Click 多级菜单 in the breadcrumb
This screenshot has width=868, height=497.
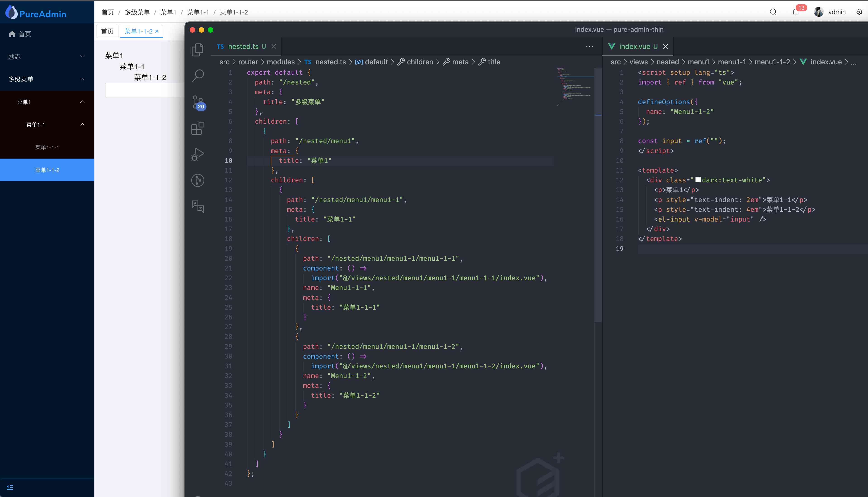tap(137, 12)
